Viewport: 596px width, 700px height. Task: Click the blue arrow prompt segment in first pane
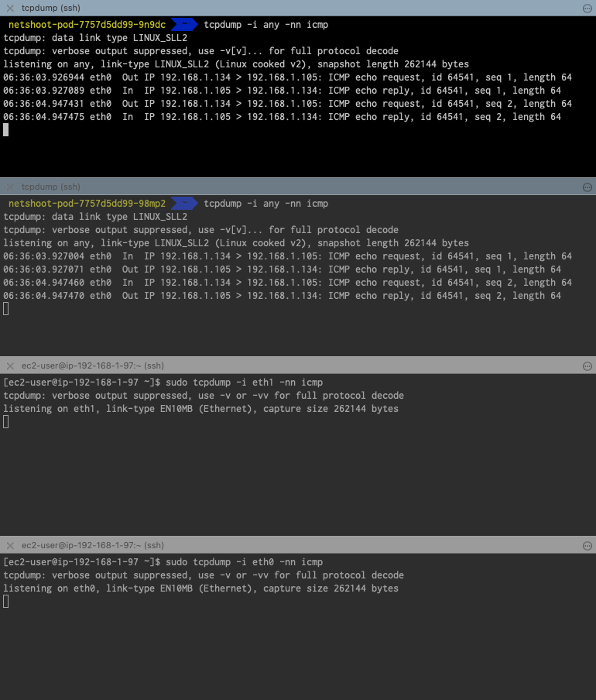184,25
